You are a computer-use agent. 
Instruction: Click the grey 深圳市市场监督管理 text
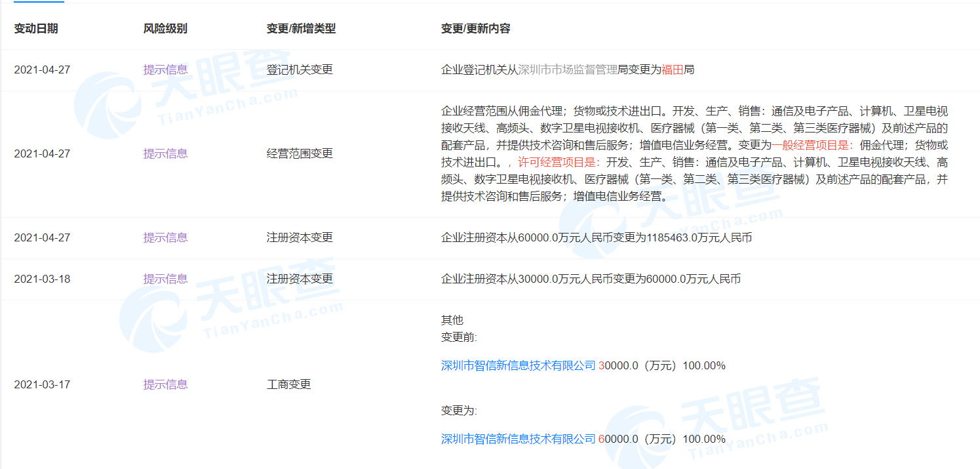coord(568,70)
